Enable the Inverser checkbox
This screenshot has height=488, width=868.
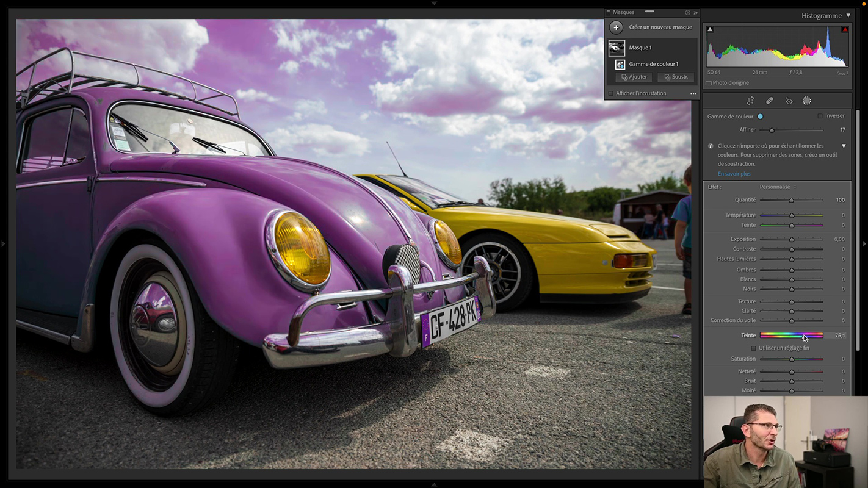click(820, 116)
